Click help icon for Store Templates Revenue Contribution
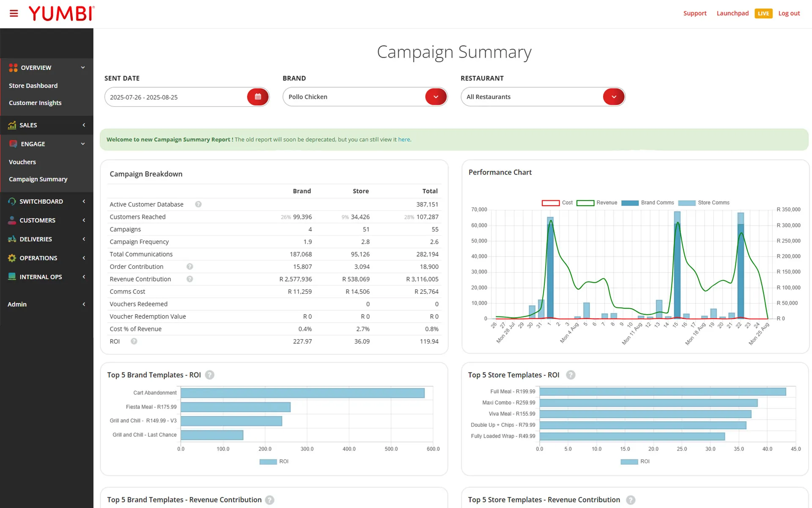This screenshot has height=508, width=812. [x=631, y=500]
